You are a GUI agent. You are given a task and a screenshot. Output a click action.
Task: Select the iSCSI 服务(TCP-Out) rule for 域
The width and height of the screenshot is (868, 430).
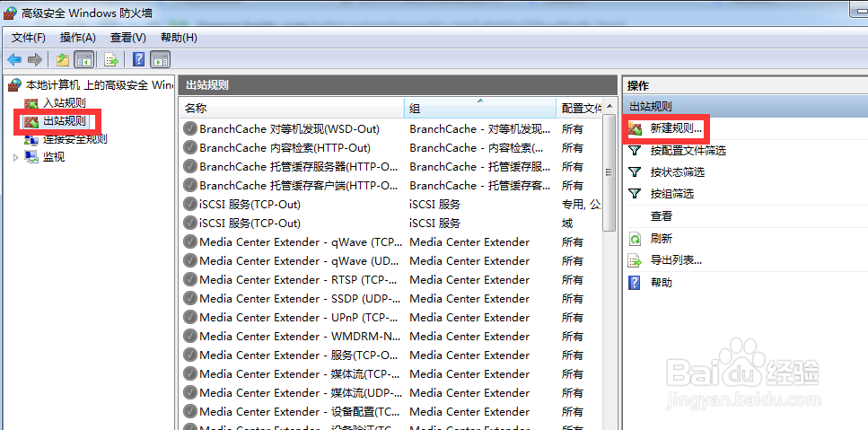point(250,223)
